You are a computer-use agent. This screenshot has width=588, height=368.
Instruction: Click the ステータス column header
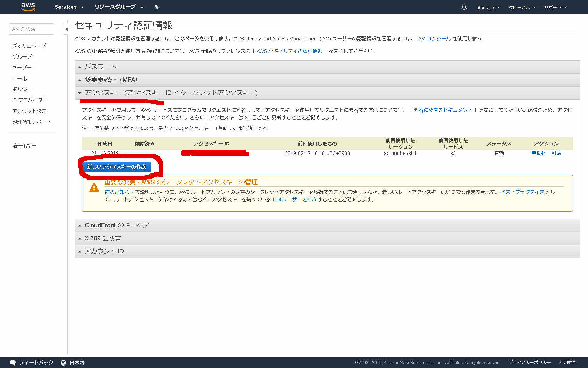(499, 144)
